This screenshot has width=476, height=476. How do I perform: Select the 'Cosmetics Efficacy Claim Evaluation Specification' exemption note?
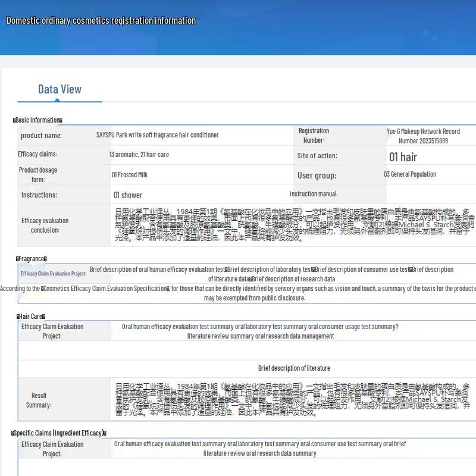click(x=238, y=293)
